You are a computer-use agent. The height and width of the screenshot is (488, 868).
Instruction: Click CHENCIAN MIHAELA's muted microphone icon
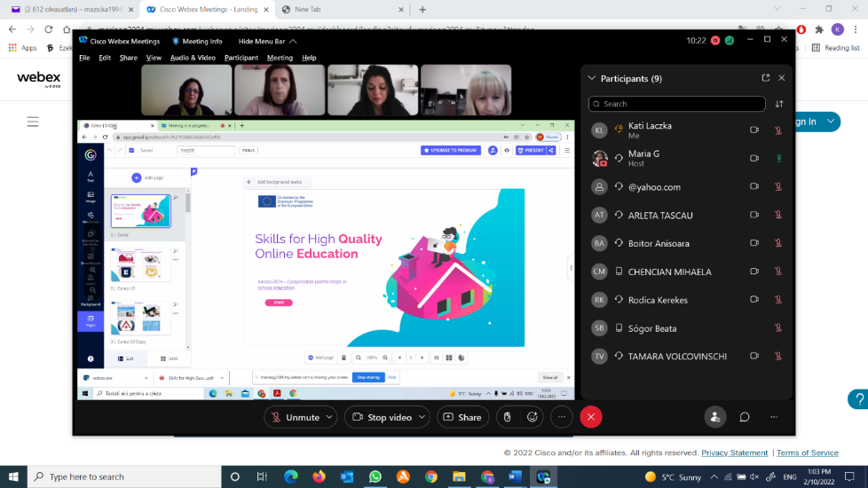tap(778, 272)
